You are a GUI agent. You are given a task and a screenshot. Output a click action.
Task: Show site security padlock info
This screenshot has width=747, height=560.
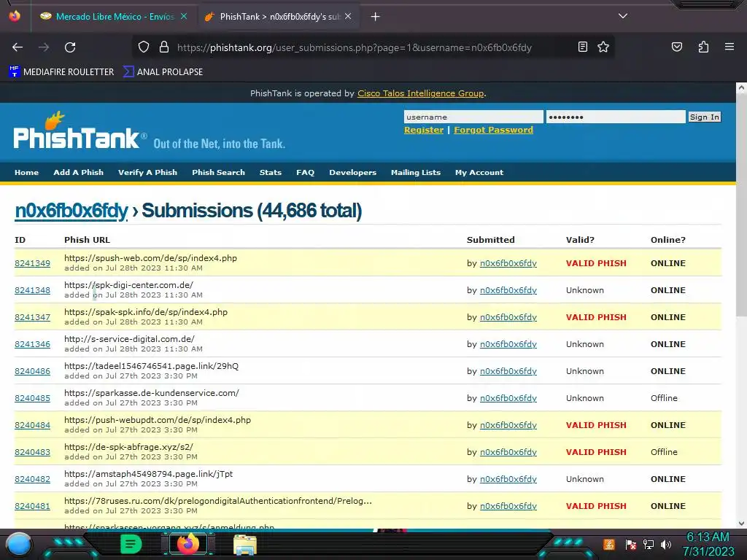tap(164, 47)
